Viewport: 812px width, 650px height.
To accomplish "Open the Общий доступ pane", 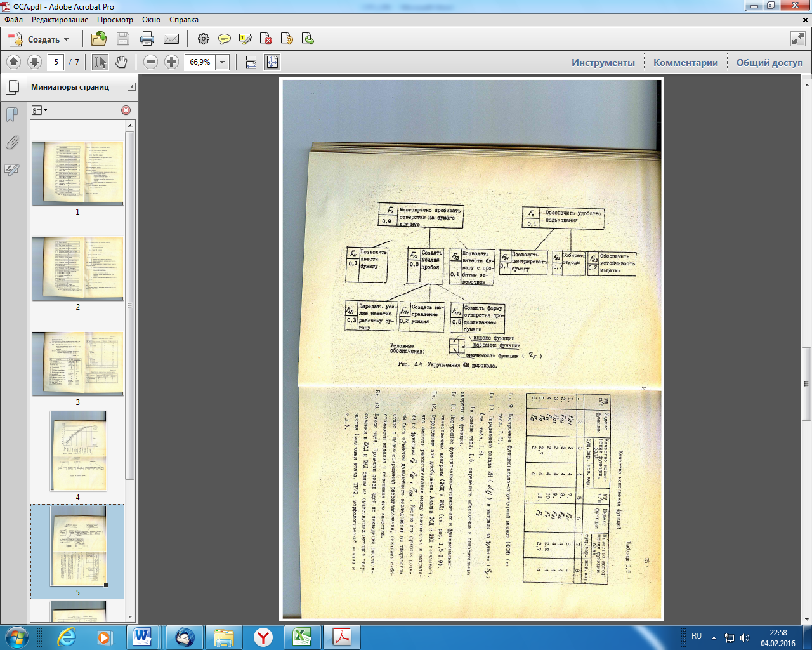I will pos(769,62).
